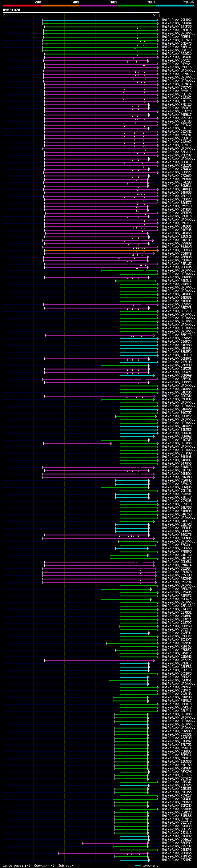Screen dimensions: 197x868
Task: Click the UniRef100_B5VRI6 entry
Action: tap(176, 91)
